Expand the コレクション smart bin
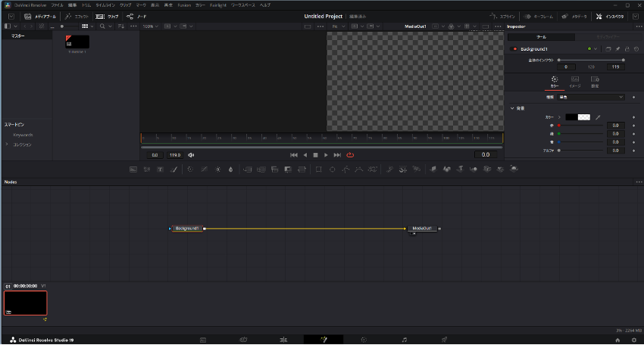Image resolution: width=644 pixels, height=345 pixels. coord(7,144)
